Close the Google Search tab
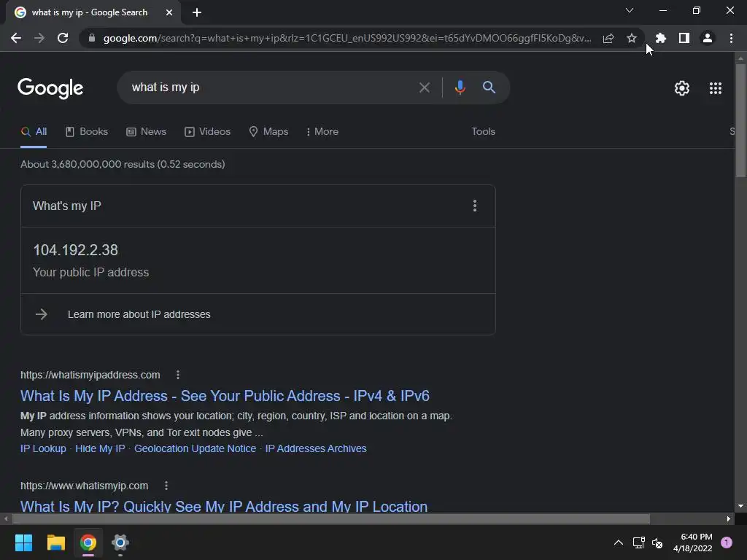747x560 pixels. 169,12
